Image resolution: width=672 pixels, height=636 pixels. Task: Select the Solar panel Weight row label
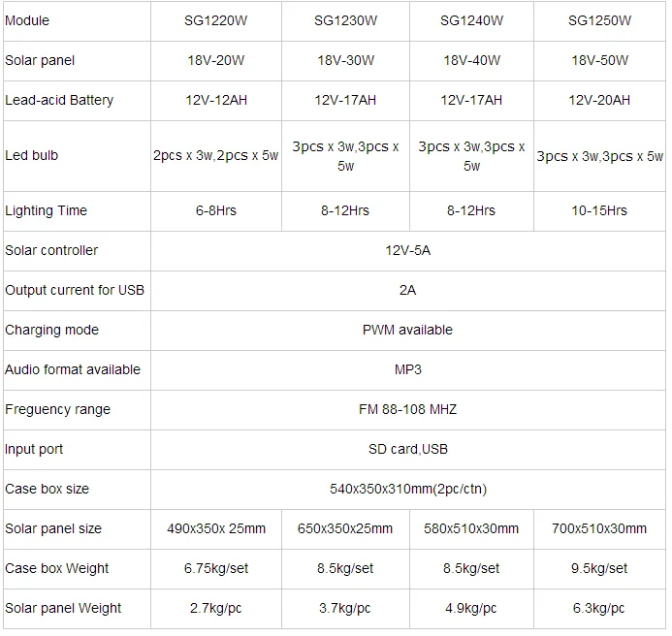pyautogui.click(x=63, y=609)
